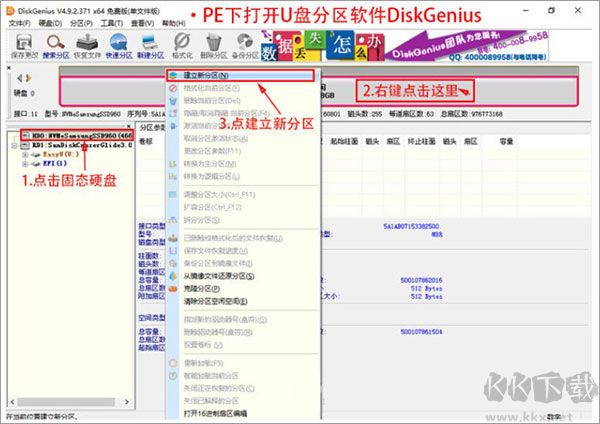Image resolution: width=600 pixels, height=424 pixels.
Task: Select HD1 SanDisk Cruzer Glide tree node
Action: (x=82, y=145)
